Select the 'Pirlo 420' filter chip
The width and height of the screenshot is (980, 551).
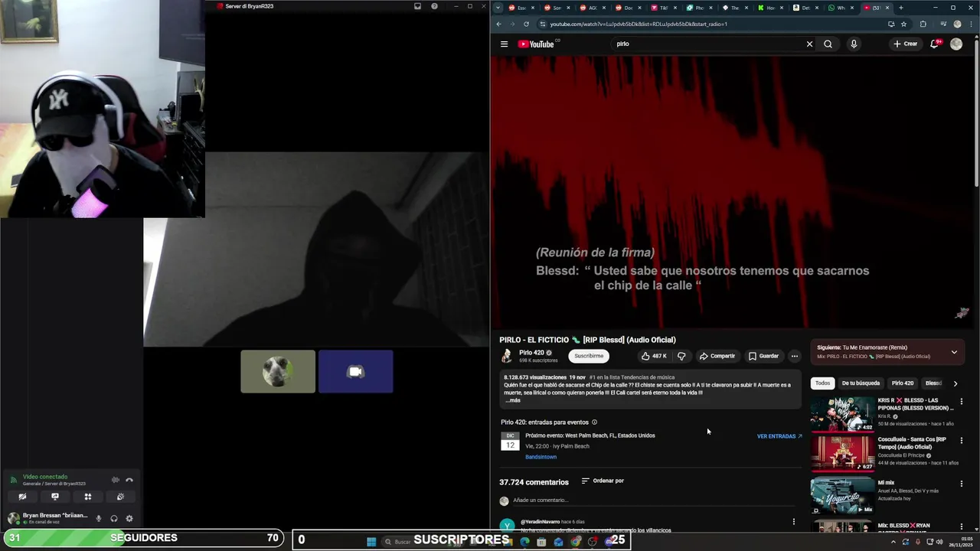coord(903,383)
